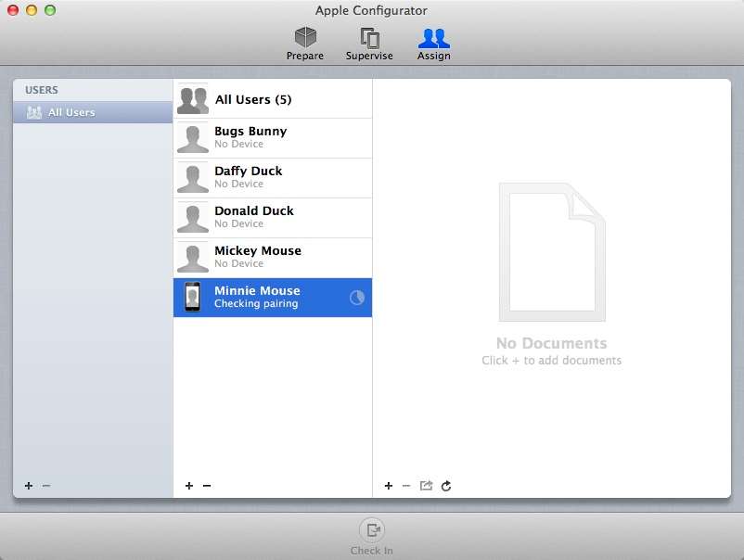Select the All Users group avatar icon
Image resolution: width=744 pixels, height=560 pixels.
[x=192, y=97]
